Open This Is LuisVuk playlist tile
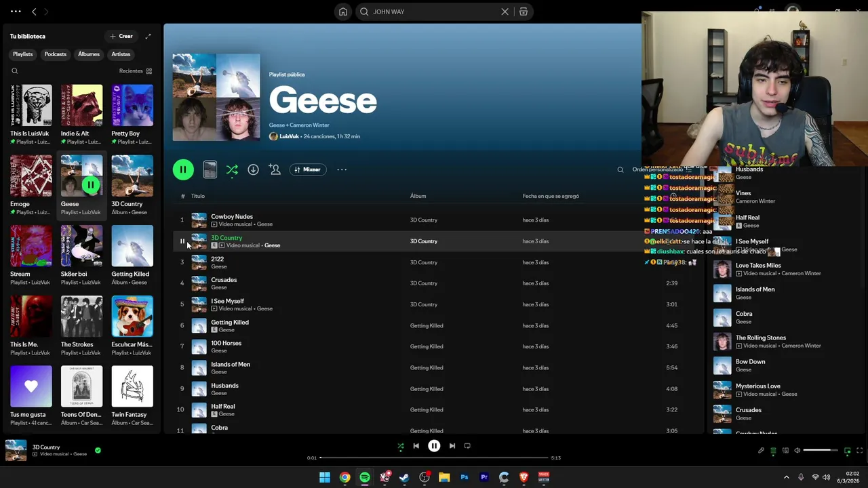The image size is (868, 488). (x=31, y=115)
